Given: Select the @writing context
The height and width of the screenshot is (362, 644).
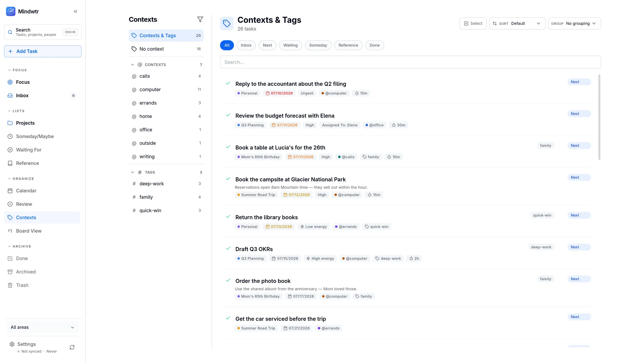Looking at the screenshot, I should (x=166, y=157).
